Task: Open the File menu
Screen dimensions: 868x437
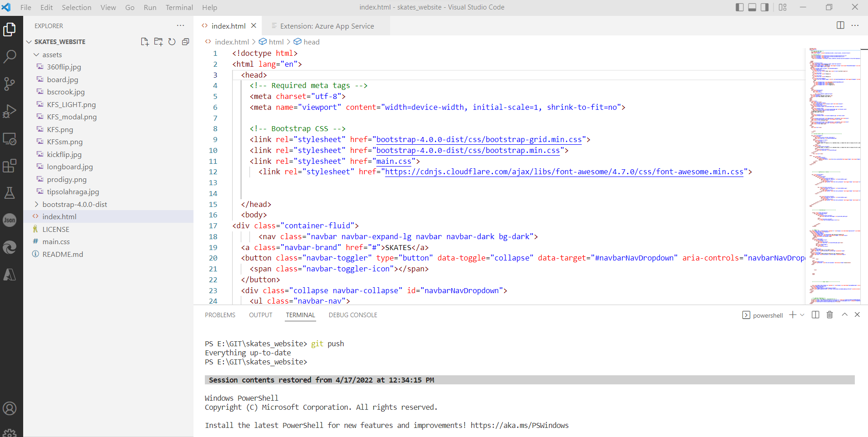Action: click(26, 7)
